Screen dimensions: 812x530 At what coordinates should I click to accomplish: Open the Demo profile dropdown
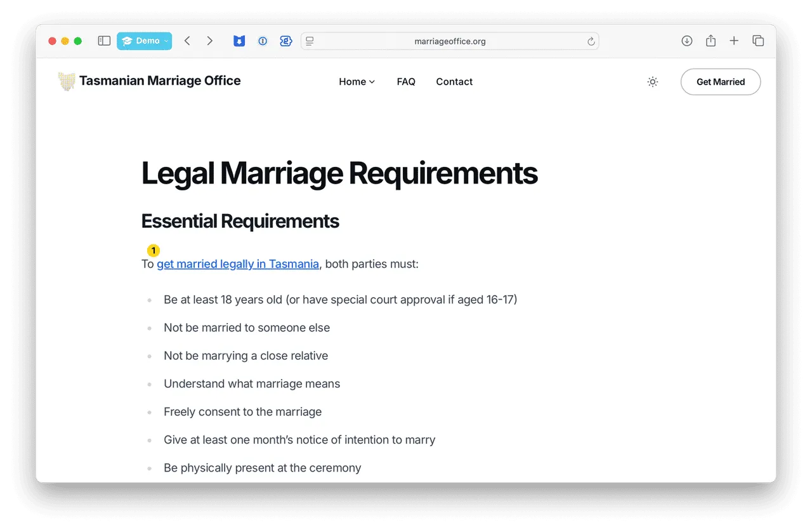pos(144,41)
